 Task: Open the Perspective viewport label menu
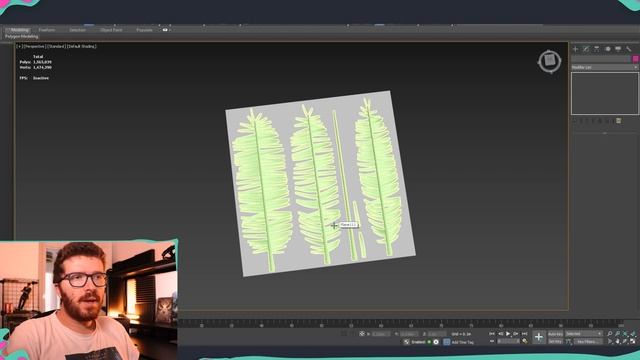tap(34, 47)
